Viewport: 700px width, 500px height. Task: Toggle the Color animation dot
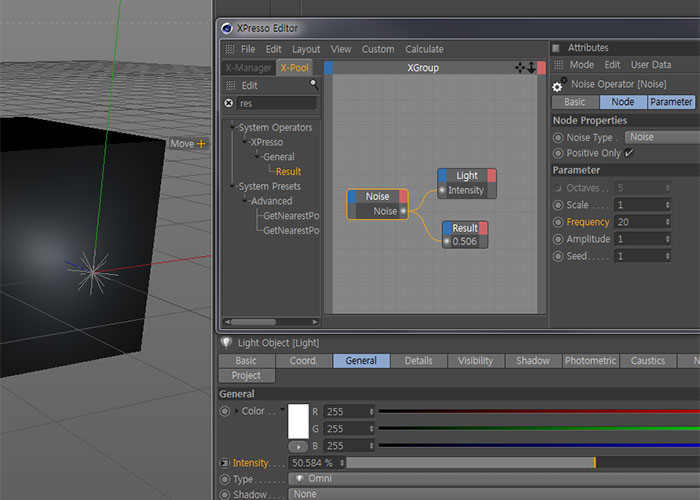pos(225,411)
